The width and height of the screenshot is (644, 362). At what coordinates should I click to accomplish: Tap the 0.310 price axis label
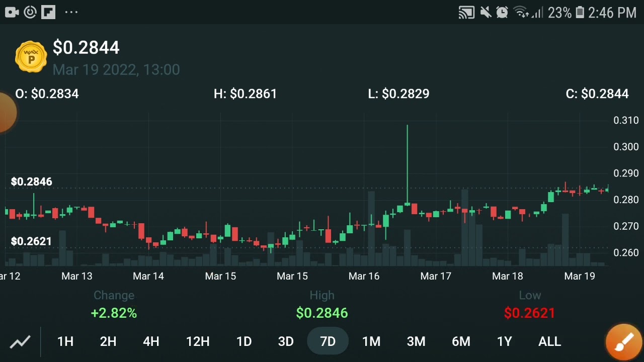pos(626,120)
